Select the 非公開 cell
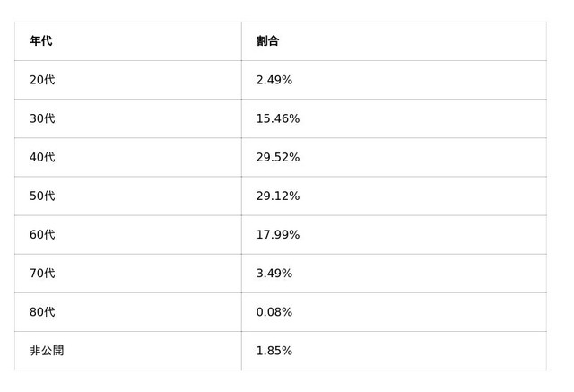574x392 pixels. click(x=47, y=350)
